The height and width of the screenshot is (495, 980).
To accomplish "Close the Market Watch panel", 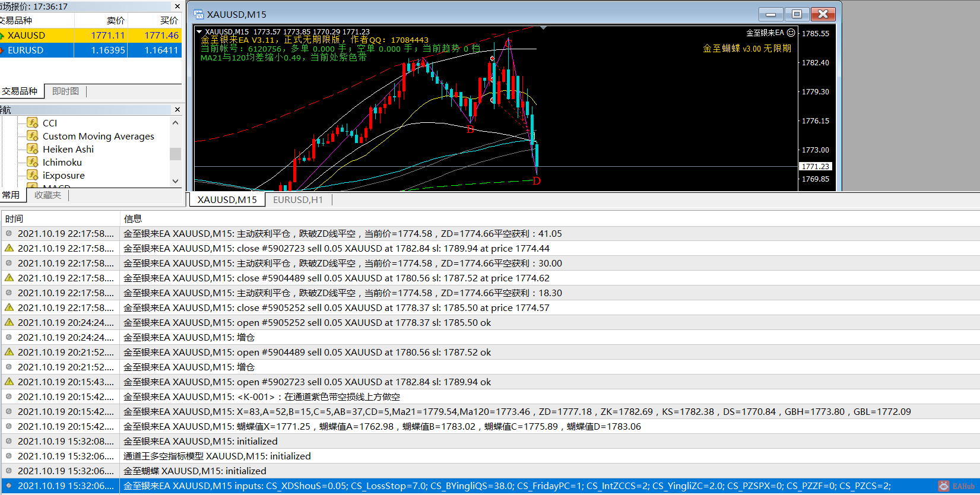I will tap(177, 7).
